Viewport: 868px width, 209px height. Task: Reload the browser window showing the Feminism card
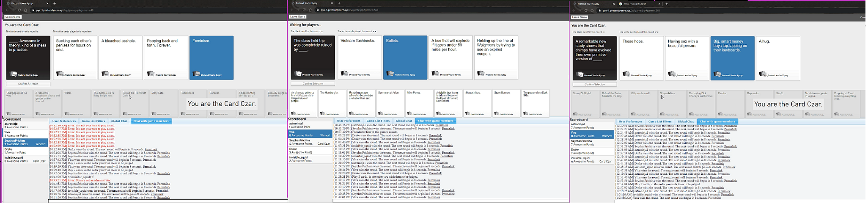tap(19, 10)
